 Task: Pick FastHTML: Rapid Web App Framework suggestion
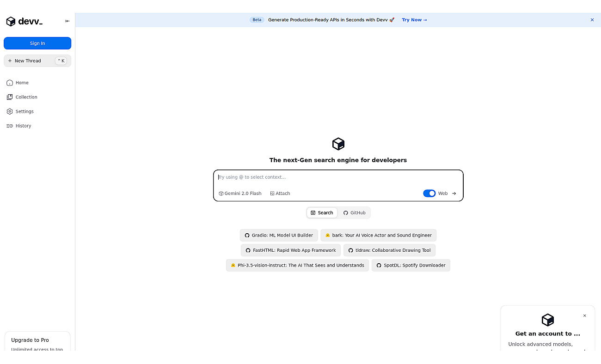pyautogui.click(x=291, y=250)
